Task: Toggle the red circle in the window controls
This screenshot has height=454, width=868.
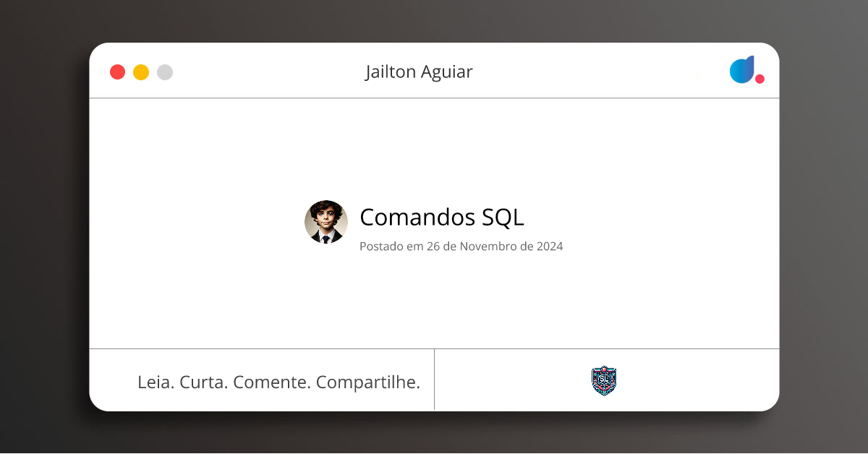Action: point(117,72)
